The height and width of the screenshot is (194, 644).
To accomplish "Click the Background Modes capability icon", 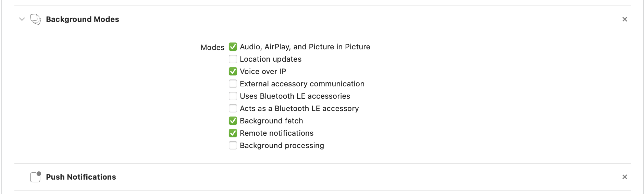I will tap(36, 19).
